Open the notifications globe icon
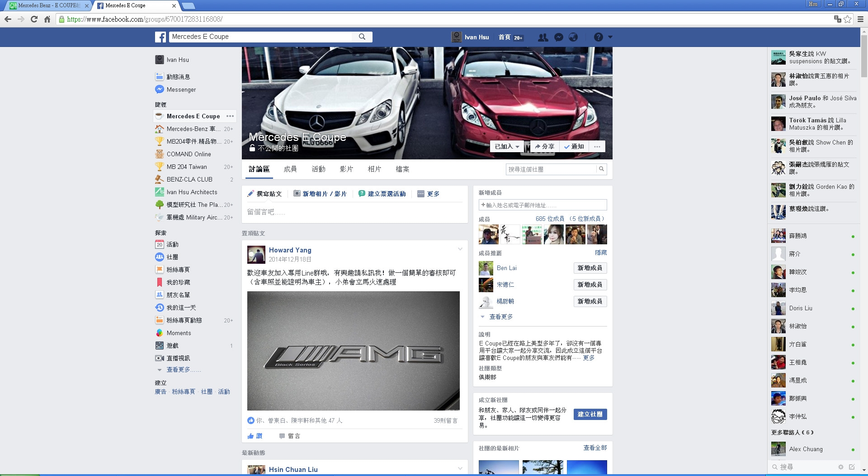 [x=573, y=37]
